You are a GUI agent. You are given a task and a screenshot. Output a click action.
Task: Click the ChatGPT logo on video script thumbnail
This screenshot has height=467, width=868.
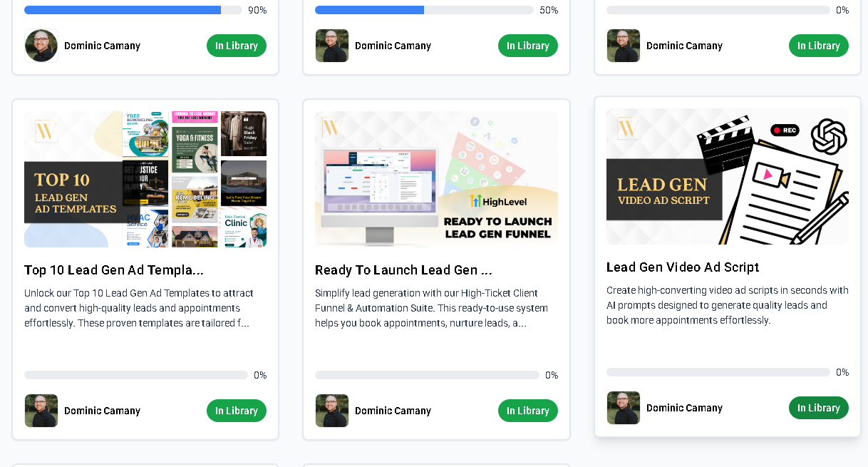tap(828, 136)
